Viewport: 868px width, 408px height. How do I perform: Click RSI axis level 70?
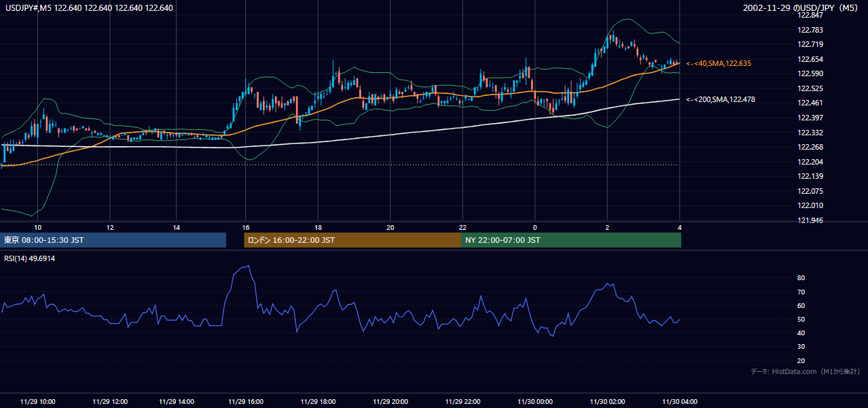click(801, 292)
